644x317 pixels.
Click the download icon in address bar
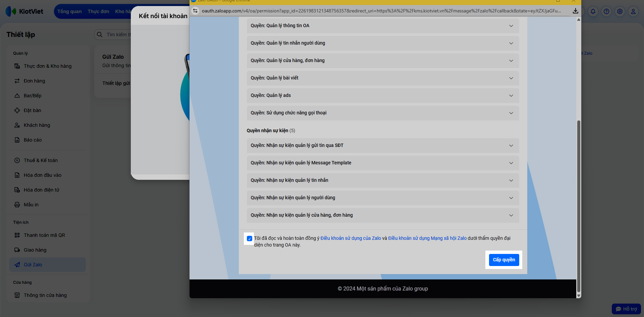575,11
